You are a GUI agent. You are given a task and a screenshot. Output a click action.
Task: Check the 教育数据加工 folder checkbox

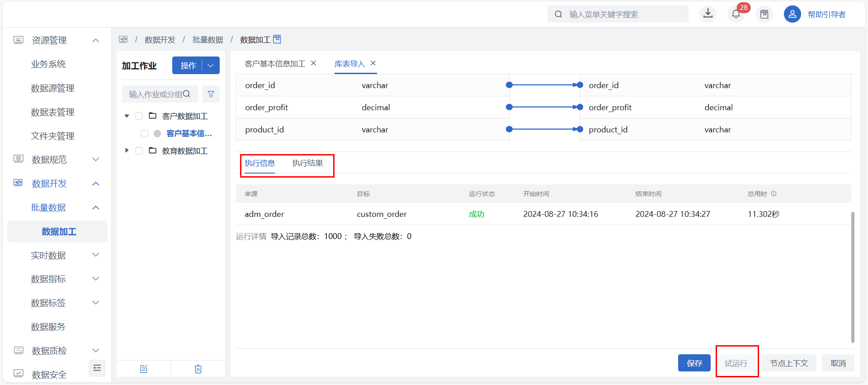pos(139,151)
